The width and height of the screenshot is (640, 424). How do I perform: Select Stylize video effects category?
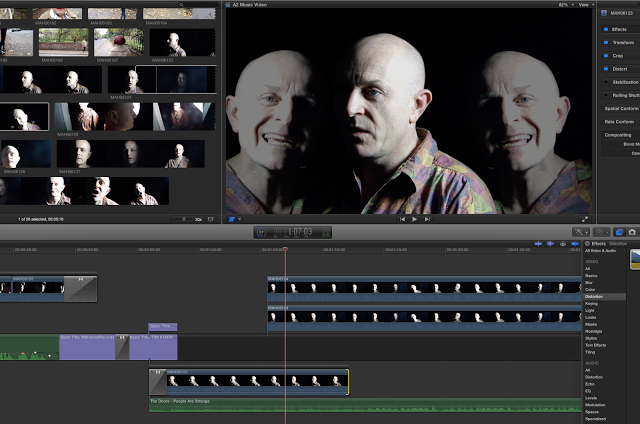click(591, 338)
